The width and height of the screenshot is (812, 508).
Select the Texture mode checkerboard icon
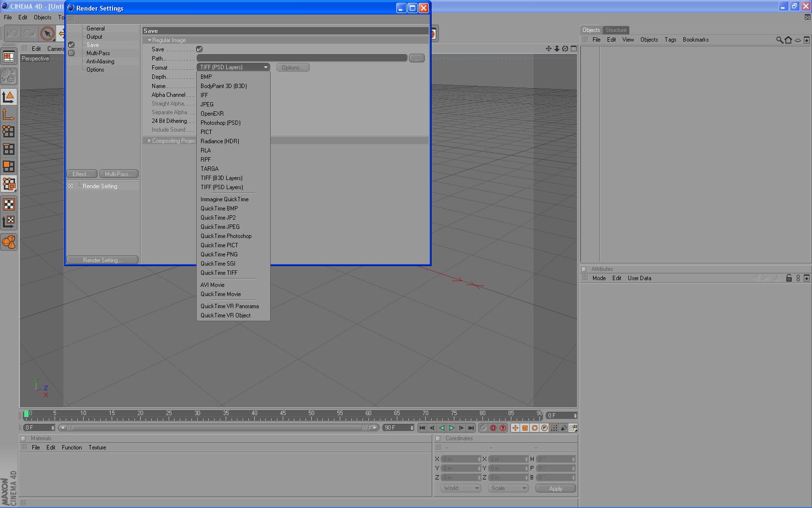click(x=9, y=204)
